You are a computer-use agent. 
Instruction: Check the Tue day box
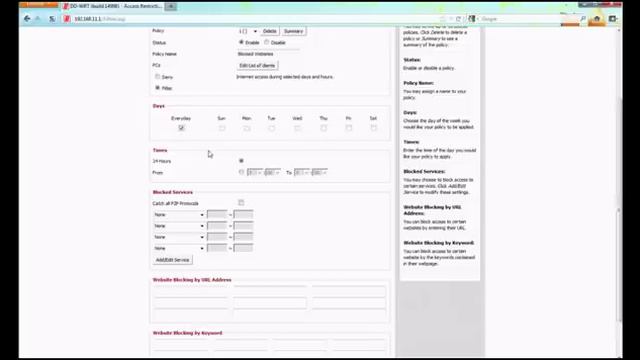tap(271, 128)
